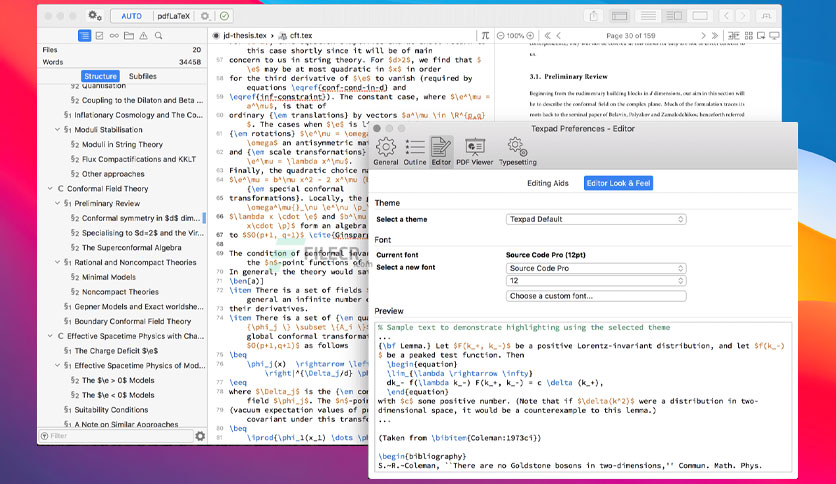Screen dimensions: 836x484
Task: Click Choose a custom font button
Action: [x=596, y=296]
